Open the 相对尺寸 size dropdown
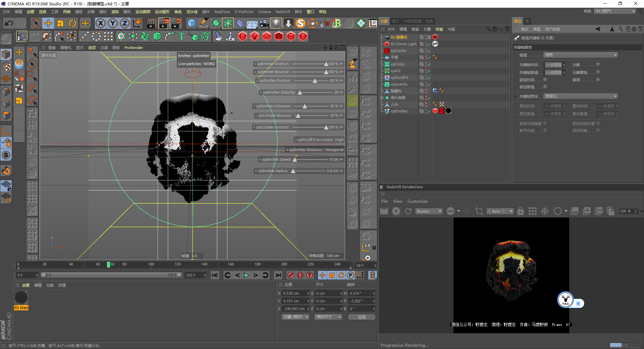Image resolution: width=644 pixels, height=349 pixels. click(x=328, y=317)
